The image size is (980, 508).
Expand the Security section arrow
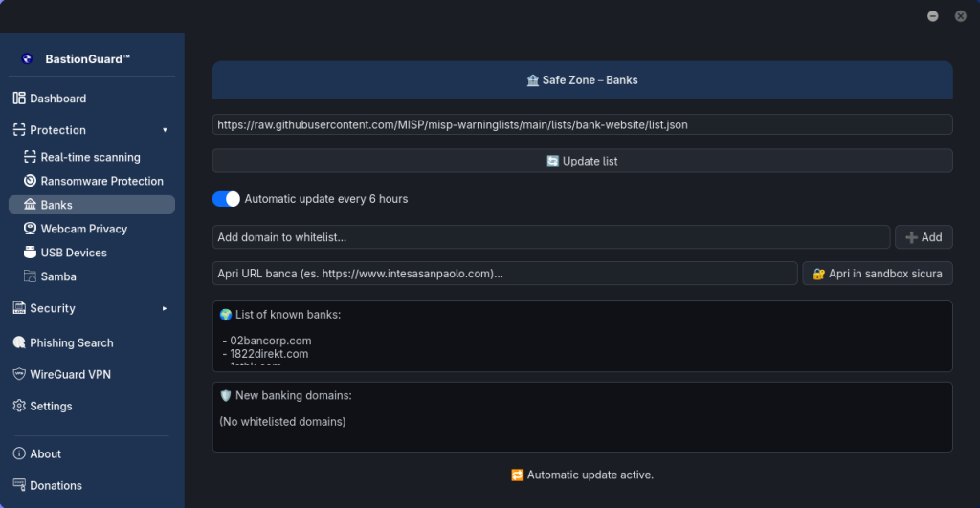pyautogui.click(x=165, y=308)
